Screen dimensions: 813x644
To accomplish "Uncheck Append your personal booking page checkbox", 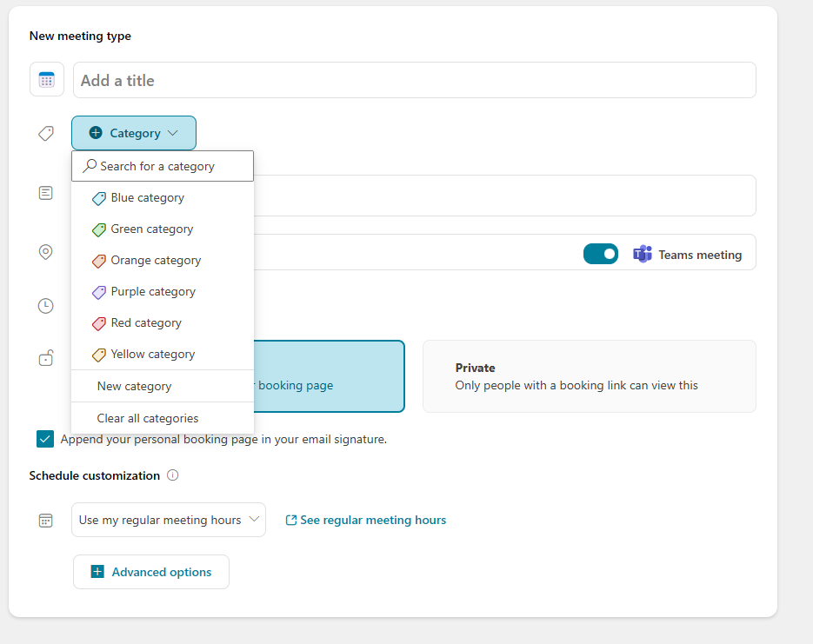I will click(x=45, y=439).
